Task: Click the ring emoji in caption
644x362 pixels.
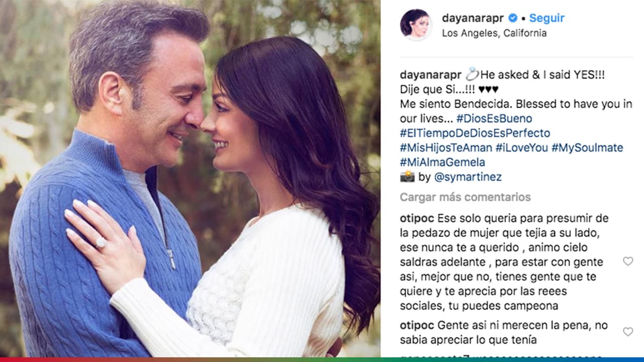Action: [471, 75]
